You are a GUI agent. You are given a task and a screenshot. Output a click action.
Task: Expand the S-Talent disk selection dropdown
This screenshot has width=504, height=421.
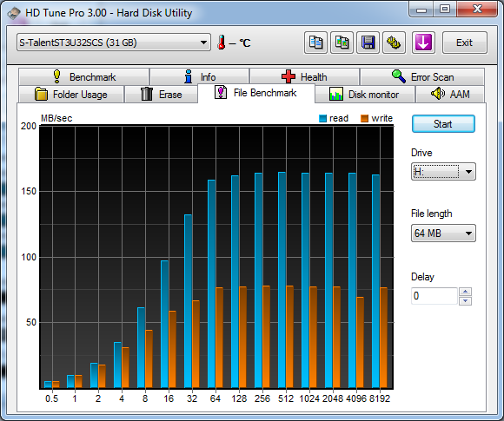pyautogui.click(x=114, y=43)
